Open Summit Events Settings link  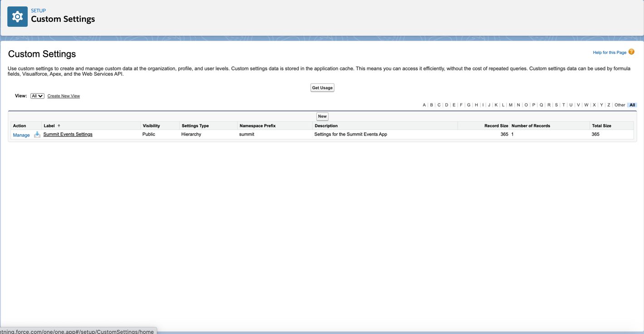[68, 134]
